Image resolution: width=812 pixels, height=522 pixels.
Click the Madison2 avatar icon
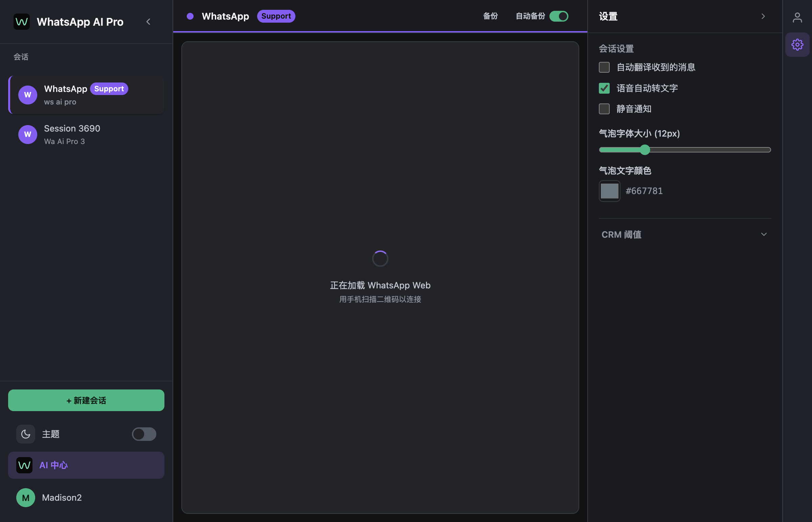pyautogui.click(x=26, y=498)
